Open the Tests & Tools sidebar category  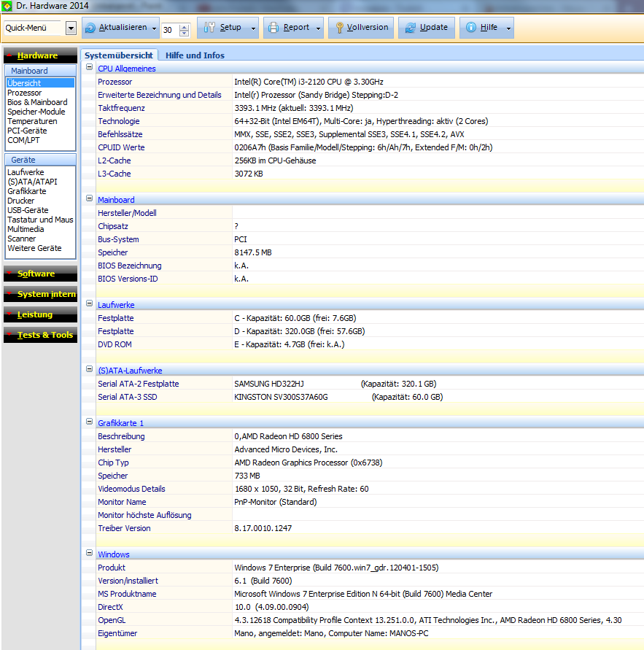[x=40, y=335]
